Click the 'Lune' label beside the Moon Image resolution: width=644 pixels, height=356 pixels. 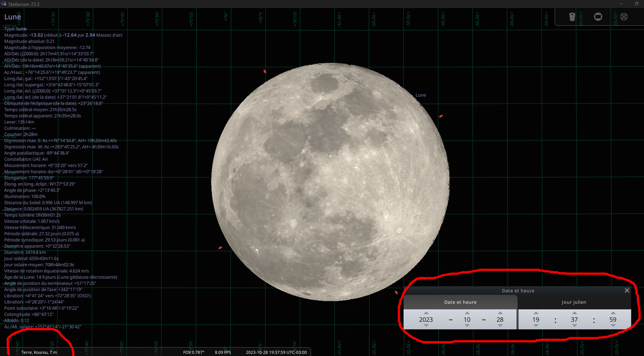point(421,95)
